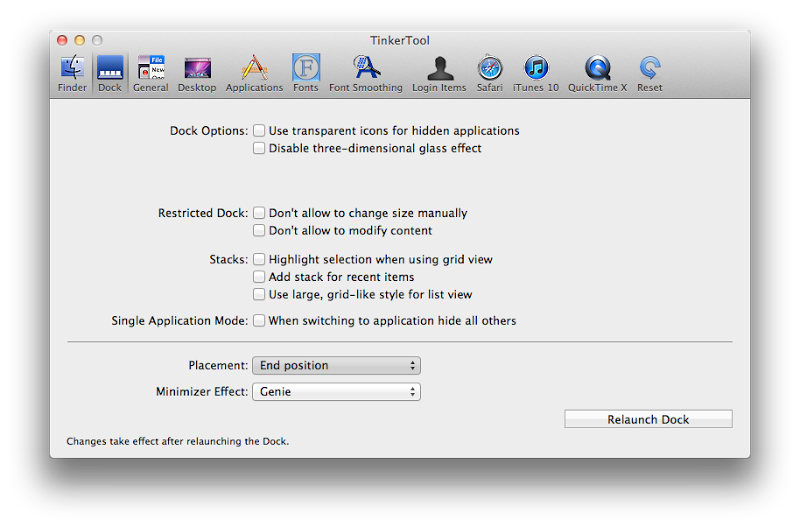Enable Highlight selection when using grid view
This screenshot has width=800, height=527.
coord(259,259)
